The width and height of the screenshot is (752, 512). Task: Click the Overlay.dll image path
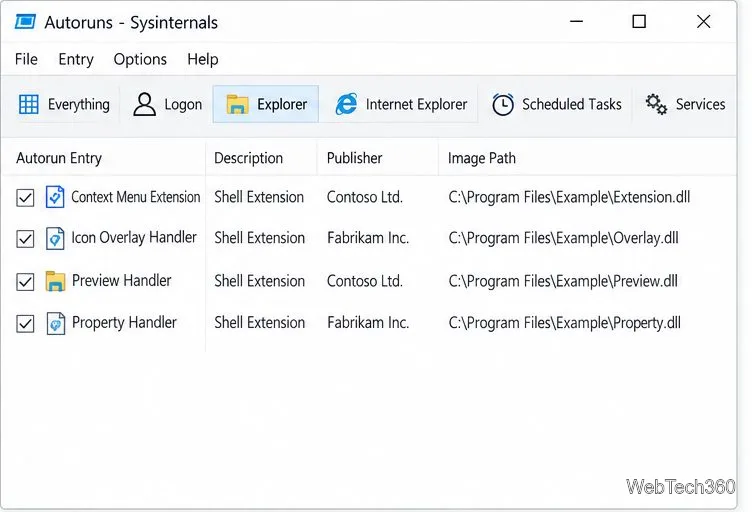[564, 238]
